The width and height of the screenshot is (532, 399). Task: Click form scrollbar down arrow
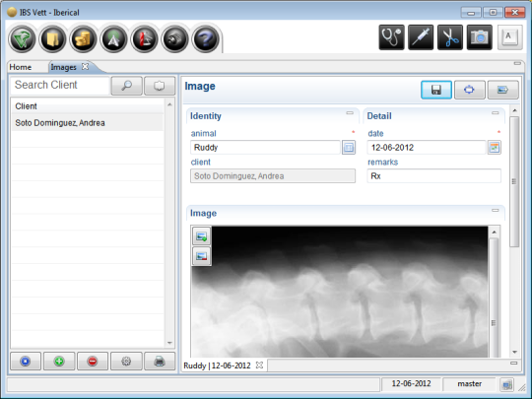coord(514,352)
